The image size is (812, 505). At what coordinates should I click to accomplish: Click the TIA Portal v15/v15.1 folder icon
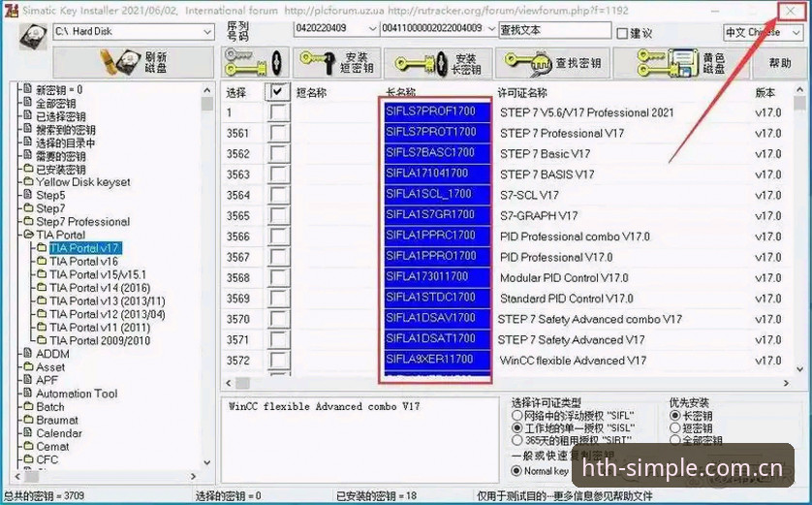click(42, 274)
